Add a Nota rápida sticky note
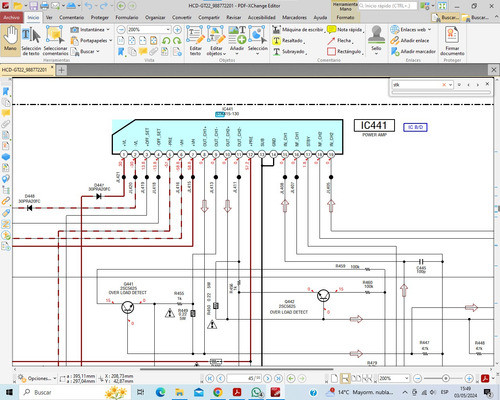 [345, 30]
